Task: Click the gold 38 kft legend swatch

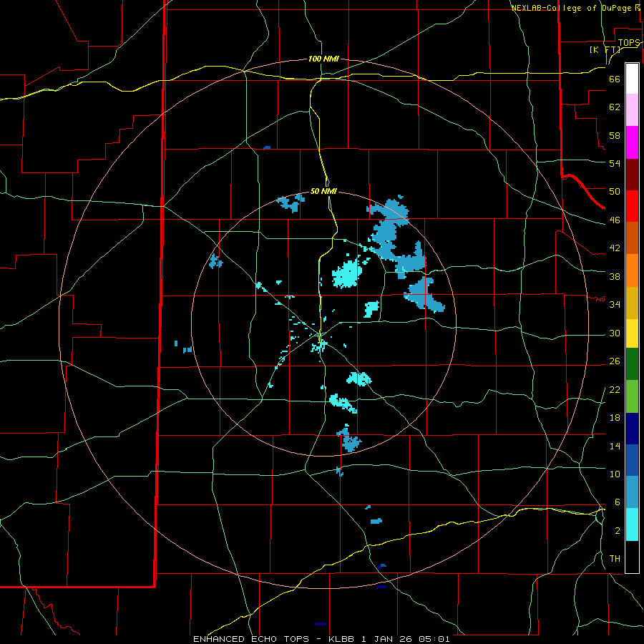Action: pyautogui.click(x=632, y=302)
